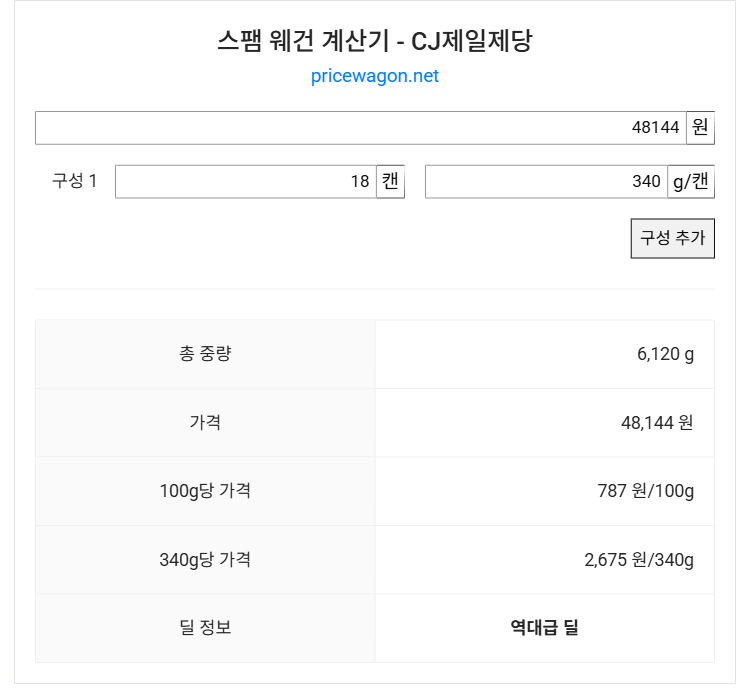
Task: Click the g/캔 unit label
Action: tap(691, 182)
